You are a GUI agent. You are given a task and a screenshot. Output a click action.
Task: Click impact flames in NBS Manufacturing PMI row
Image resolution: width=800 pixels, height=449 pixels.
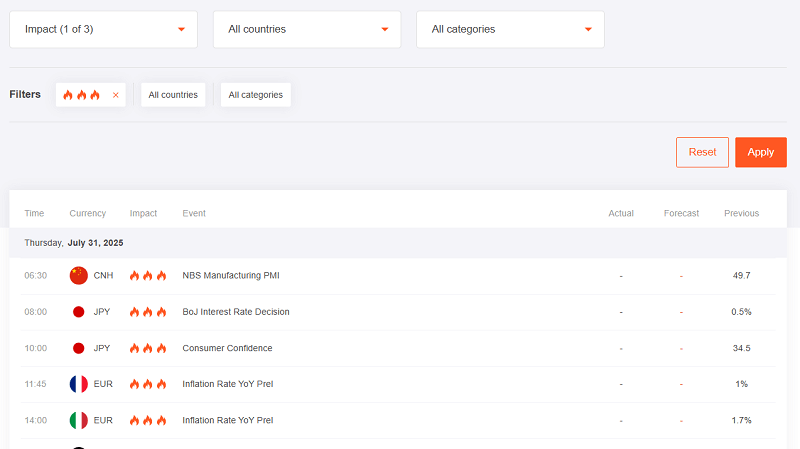tap(148, 276)
